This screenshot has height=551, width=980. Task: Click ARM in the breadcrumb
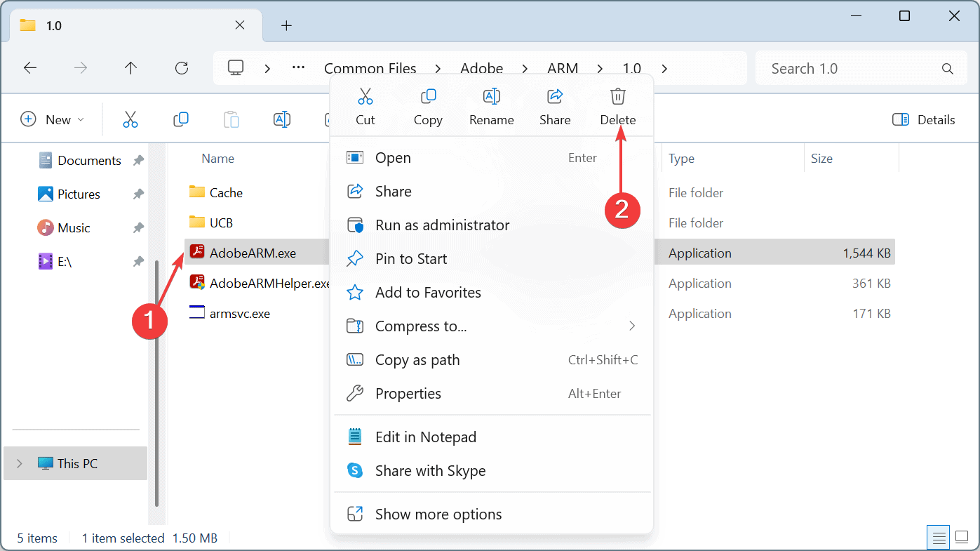coord(563,68)
